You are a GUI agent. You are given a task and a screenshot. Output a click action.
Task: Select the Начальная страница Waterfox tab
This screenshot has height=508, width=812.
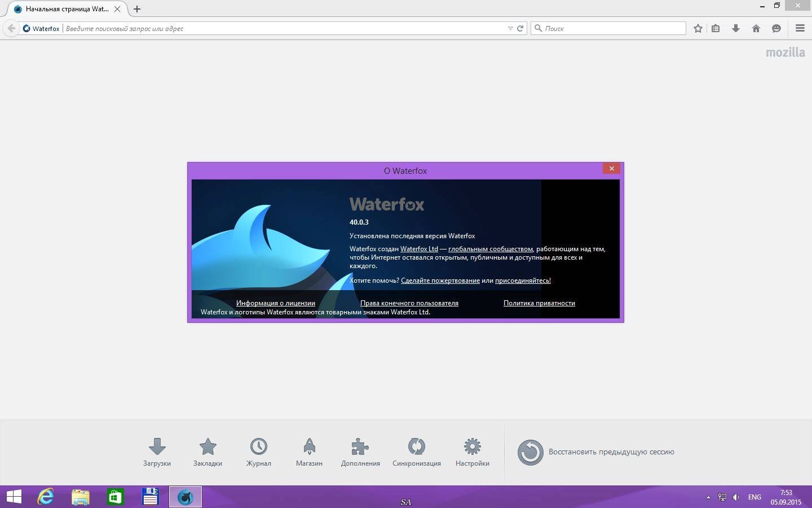[68, 9]
